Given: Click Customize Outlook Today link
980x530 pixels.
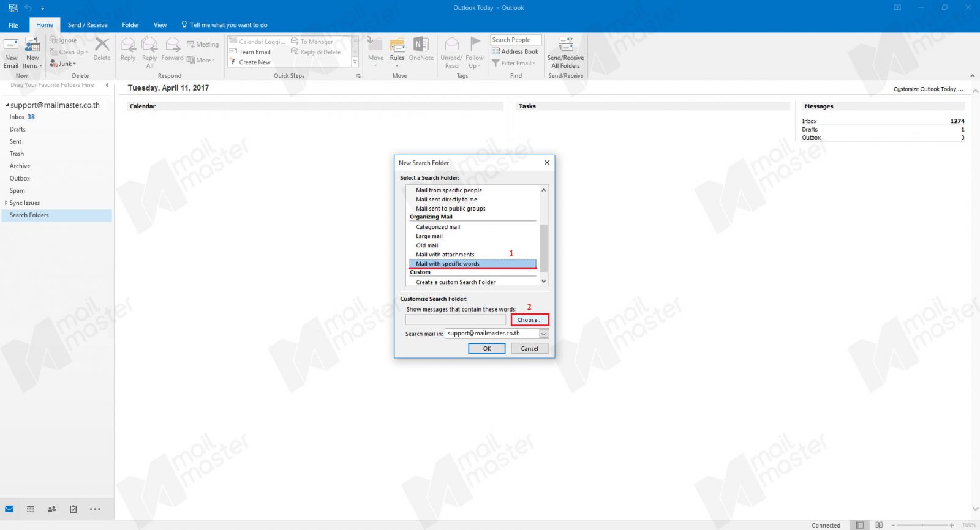Looking at the screenshot, I should click(928, 89).
